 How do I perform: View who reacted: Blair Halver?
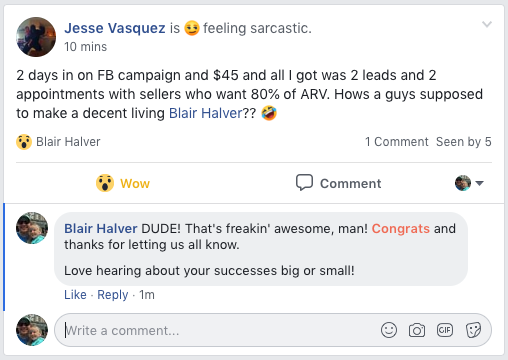(x=68, y=142)
